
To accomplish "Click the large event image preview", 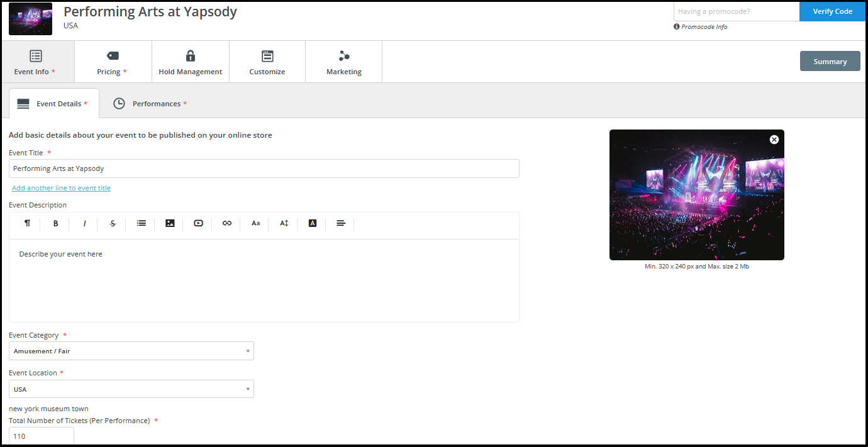I will (x=697, y=195).
